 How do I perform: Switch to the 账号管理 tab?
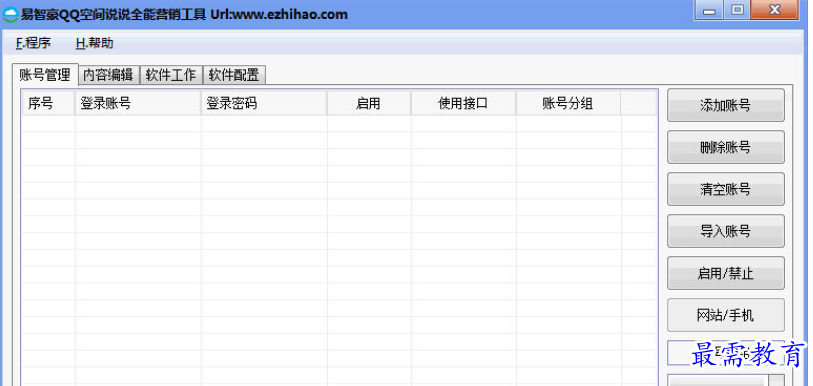click(x=45, y=75)
